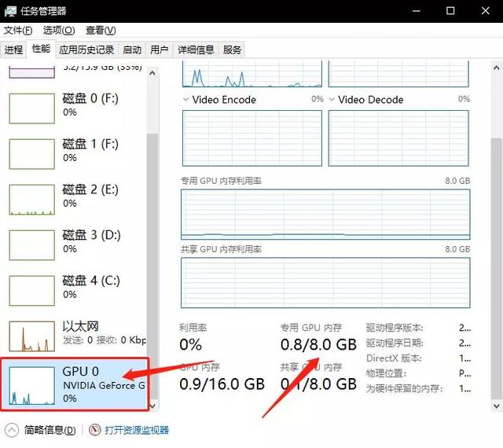Select the 以太网 network mini graph
This screenshot has width=503, height=448.
click(31, 336)
